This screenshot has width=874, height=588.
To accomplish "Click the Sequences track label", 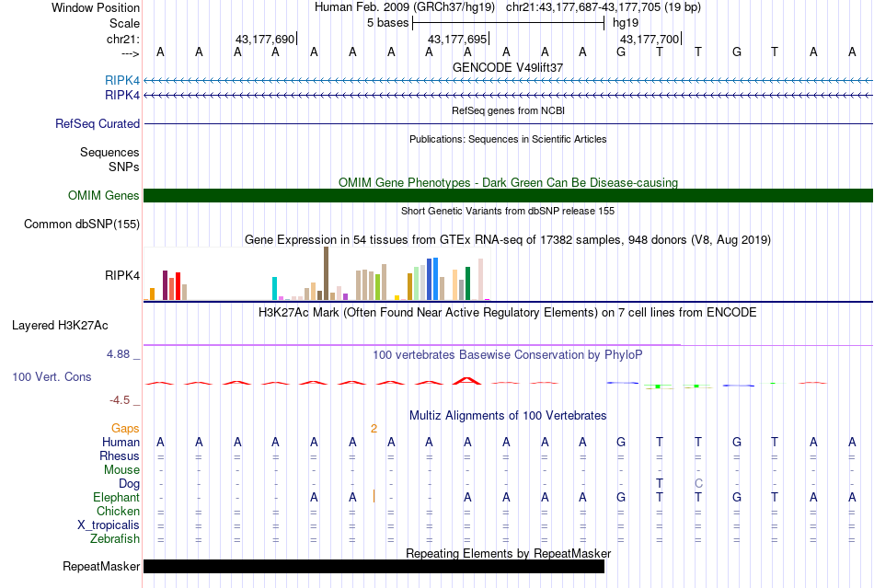I will pyautogui.click(x=109, y=152).
